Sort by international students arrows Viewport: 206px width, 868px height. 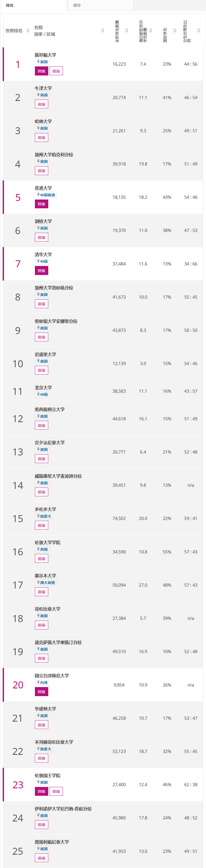coord(175,31)
